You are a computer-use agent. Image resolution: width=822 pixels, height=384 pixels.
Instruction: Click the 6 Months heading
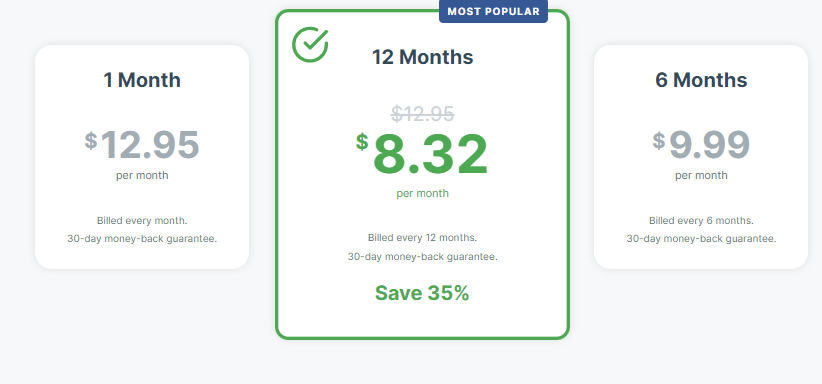[701, 80]
